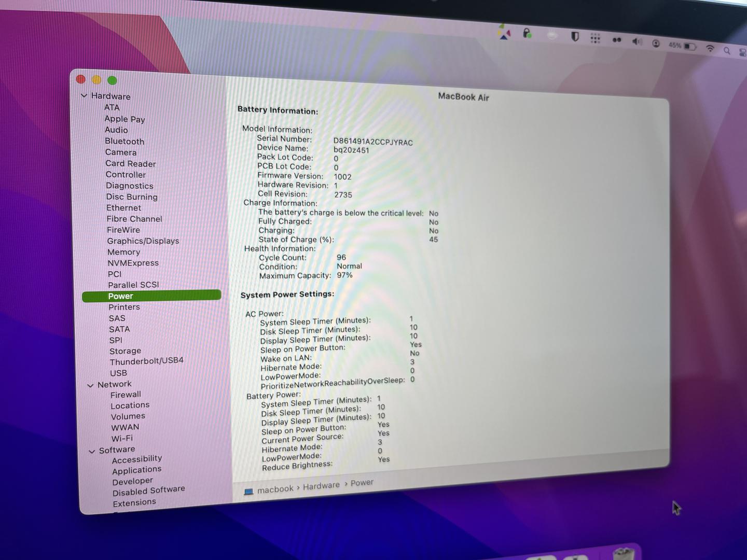Click the 'Battery Information:' heading
The width and height of the screenshot is (747, 560).
pyautogui.click(x=278, y=110)
